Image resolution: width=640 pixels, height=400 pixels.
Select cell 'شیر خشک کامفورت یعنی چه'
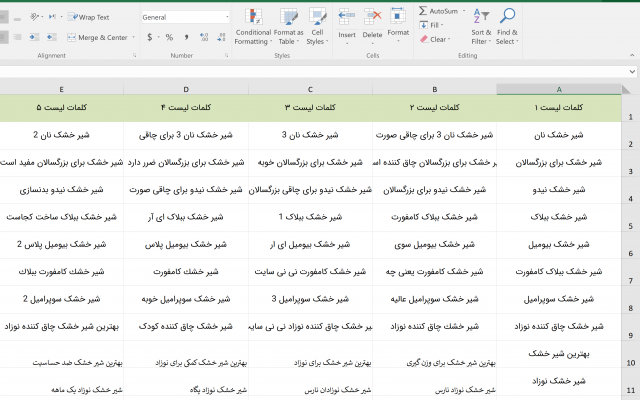pos(434,272)
